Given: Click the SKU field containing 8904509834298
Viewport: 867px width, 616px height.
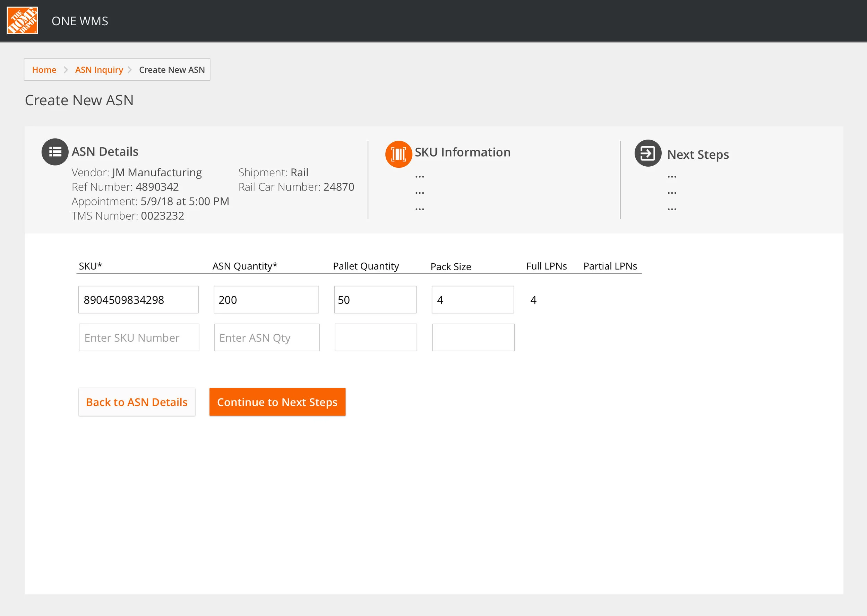Looking at the screenshot, I should click(138, 300).
